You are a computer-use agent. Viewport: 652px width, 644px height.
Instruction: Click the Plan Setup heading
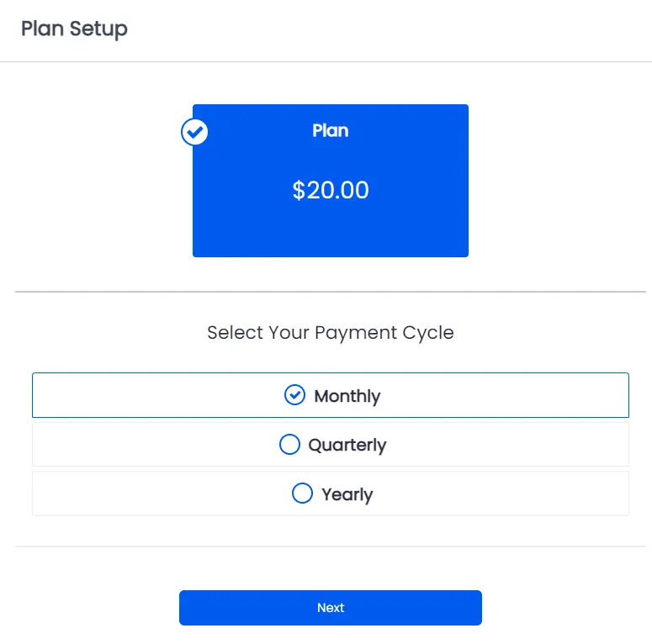[74, 29]
